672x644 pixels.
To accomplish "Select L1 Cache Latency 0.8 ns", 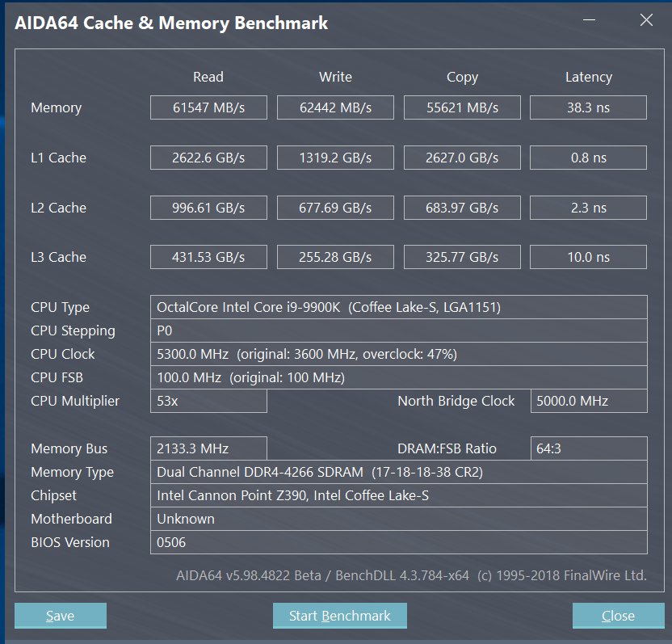I will click(x=589, y=158).
